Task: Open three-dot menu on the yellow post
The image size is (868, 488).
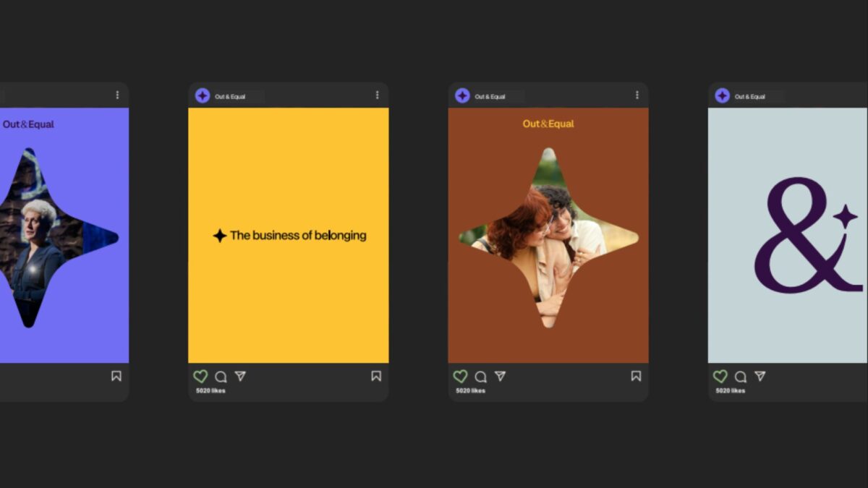Action: pyautogui.click(x=377, y=95)
